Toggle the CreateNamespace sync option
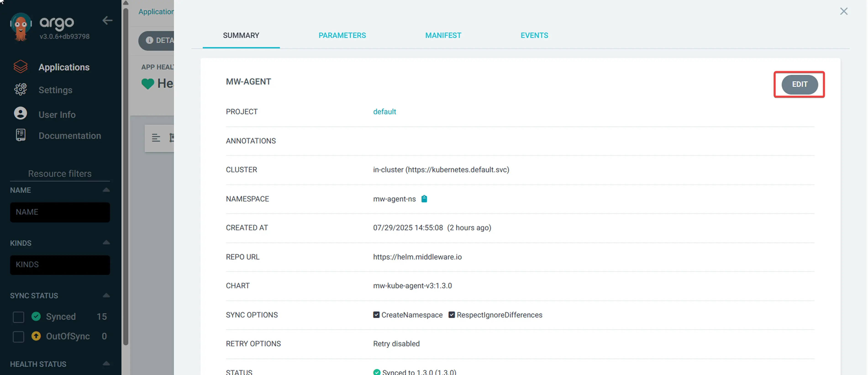 pos(376,315)
